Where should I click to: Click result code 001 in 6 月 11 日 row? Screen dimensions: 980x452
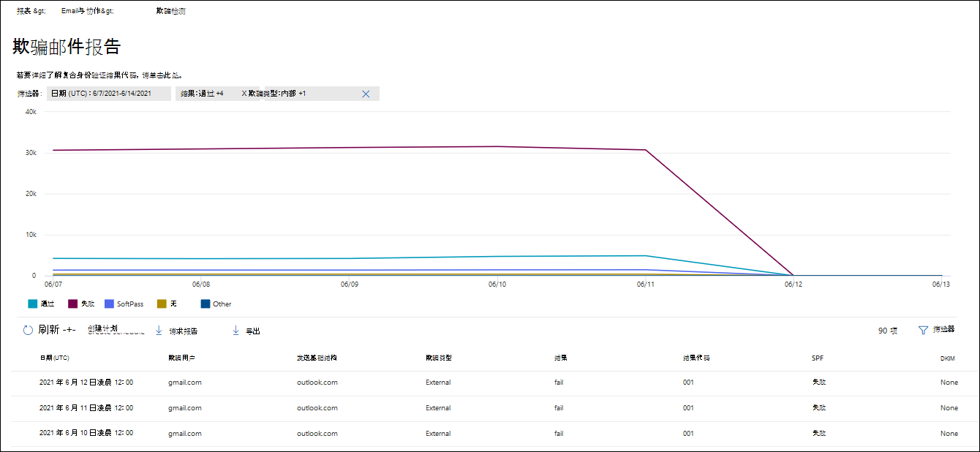[x=688, y=408]
